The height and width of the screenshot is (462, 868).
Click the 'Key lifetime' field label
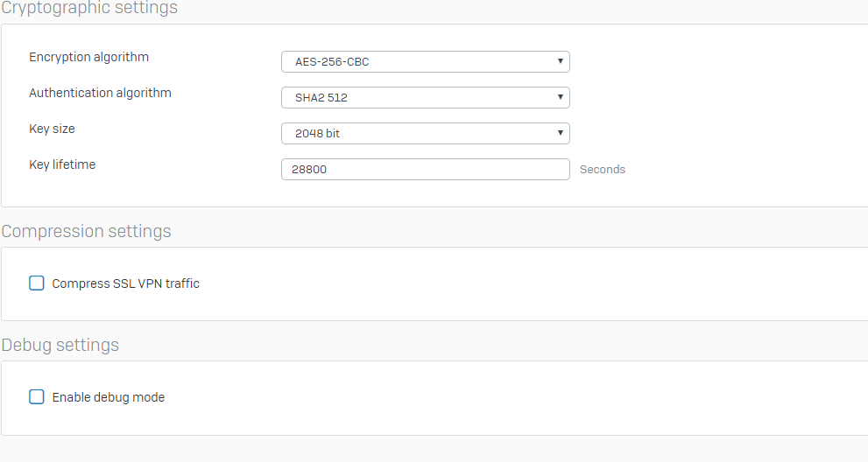pos(62,164)
